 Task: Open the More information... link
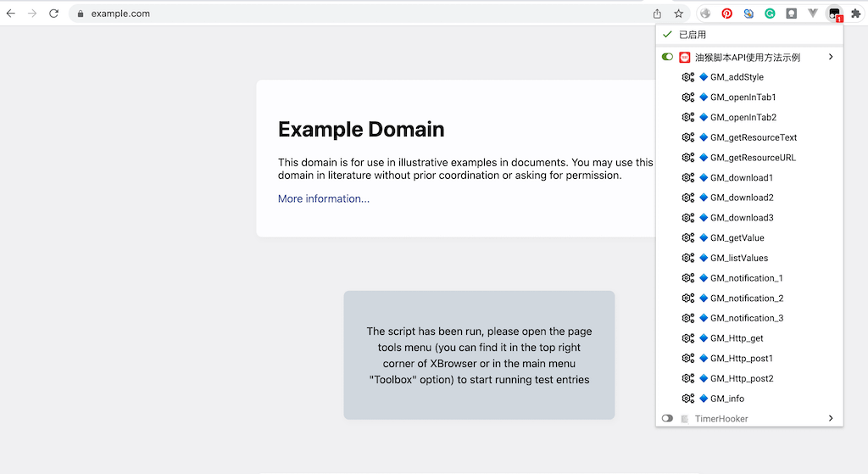(323, 199)
